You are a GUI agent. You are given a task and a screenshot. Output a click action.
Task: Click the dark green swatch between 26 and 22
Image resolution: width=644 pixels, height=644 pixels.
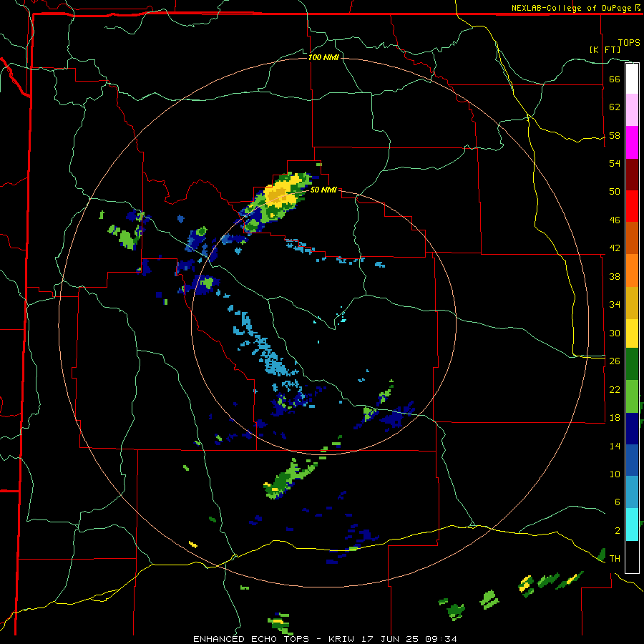(632, 364)
